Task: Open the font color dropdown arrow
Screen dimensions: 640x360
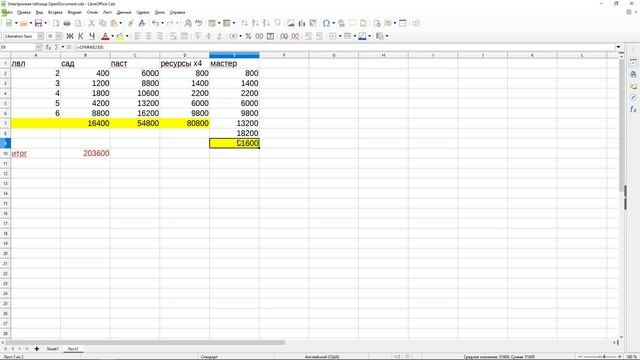Action: click(112, 36)
